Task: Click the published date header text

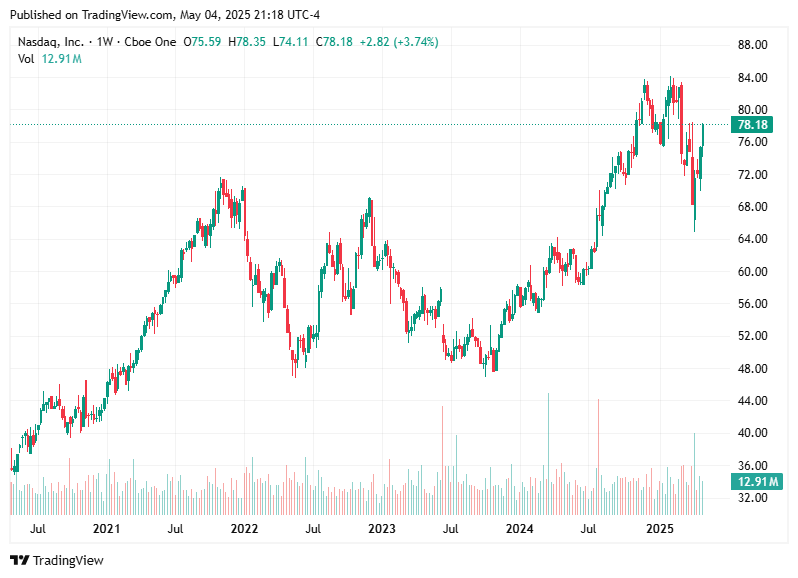Action: (x=165, y=15)
